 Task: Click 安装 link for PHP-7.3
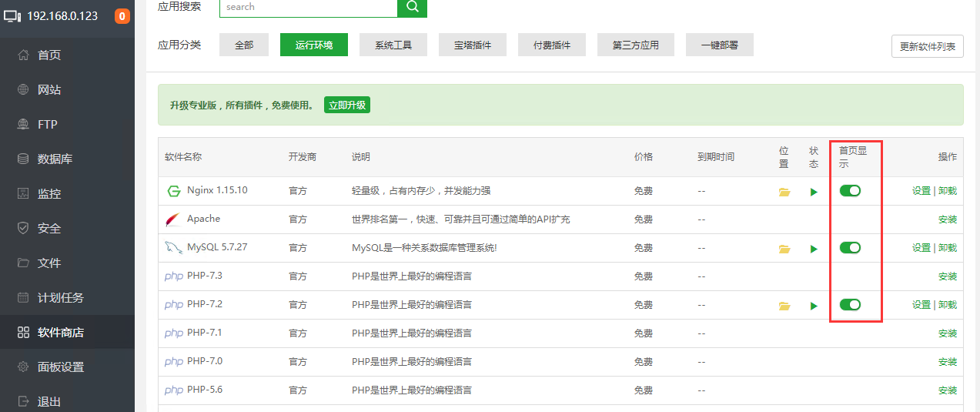point(948,276)
